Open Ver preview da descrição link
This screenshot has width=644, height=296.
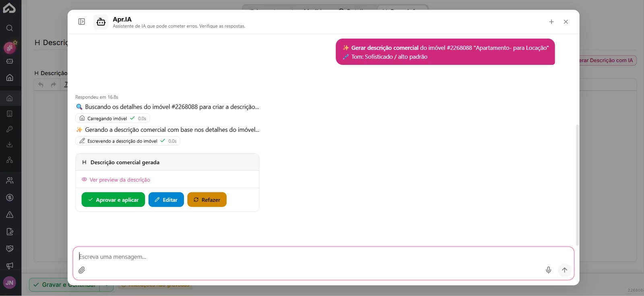click(116, 180)
